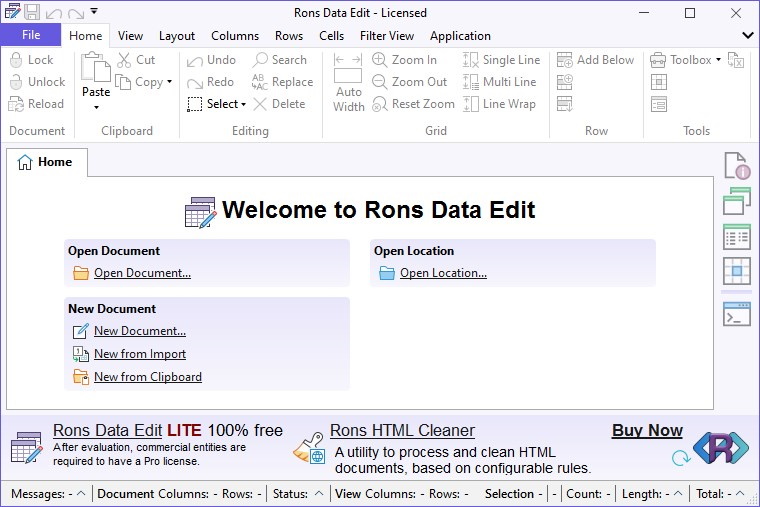Click the Search icon in Editing group
Image resolution: width=760 pixels, height=507 pixels.
pos(260,60)
